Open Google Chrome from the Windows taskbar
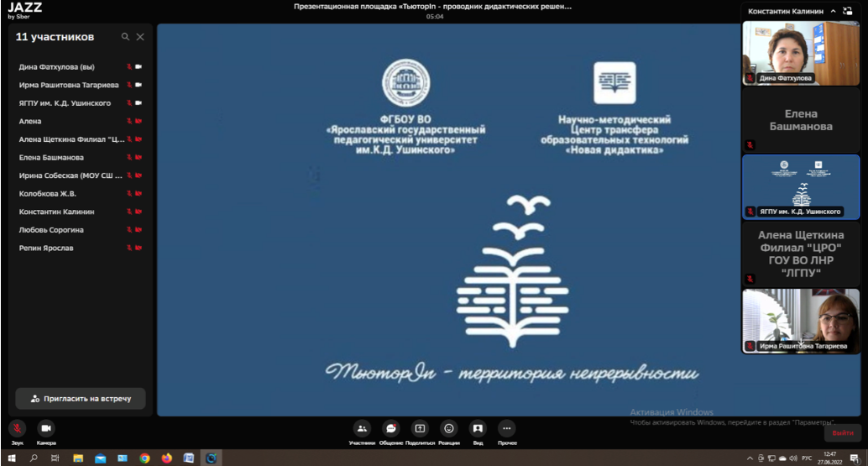 [x=144, y=458]
